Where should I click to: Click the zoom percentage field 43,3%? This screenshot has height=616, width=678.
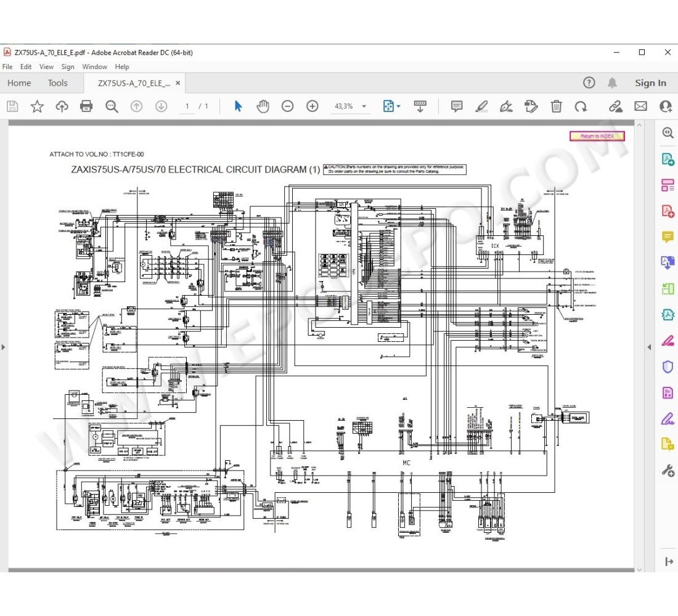[344, 107]
